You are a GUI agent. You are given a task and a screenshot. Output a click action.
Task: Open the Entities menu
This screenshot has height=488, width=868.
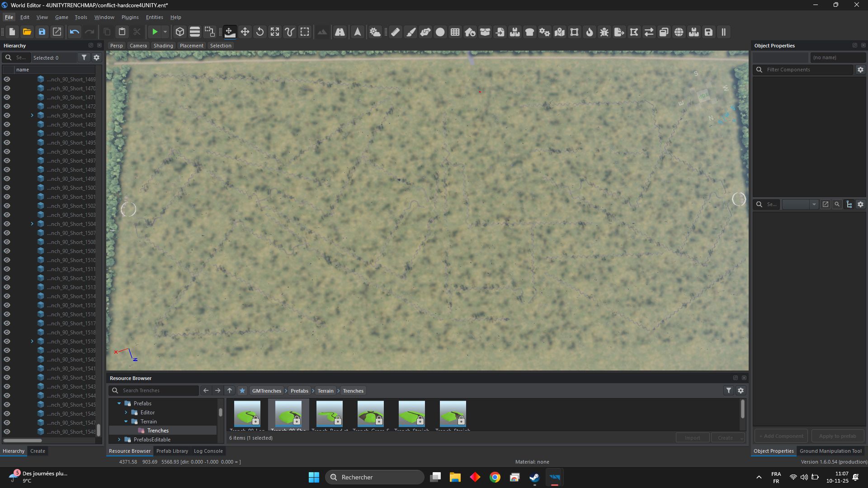[x=154, y=17]
